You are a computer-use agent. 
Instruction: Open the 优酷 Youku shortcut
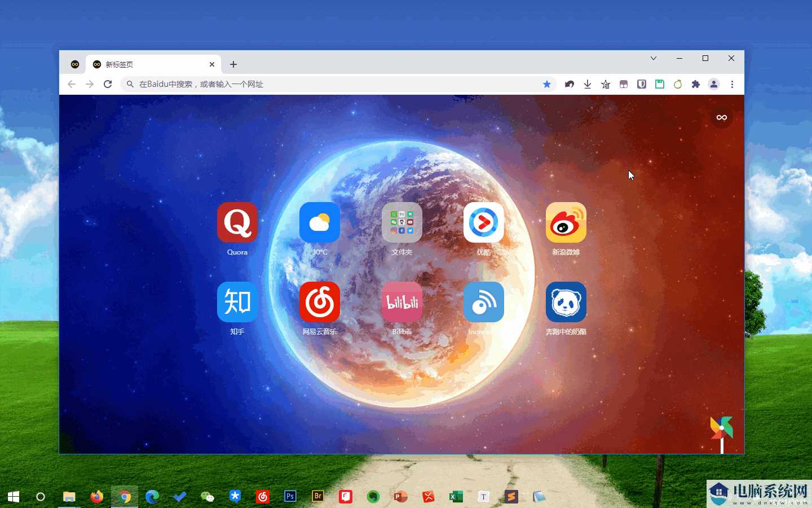(x=484, y=222)
